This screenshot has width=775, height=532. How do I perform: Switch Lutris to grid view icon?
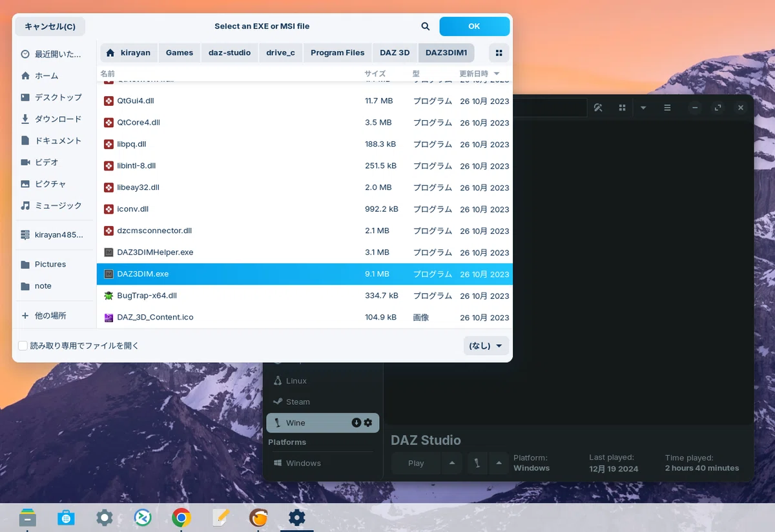(622, 108)
